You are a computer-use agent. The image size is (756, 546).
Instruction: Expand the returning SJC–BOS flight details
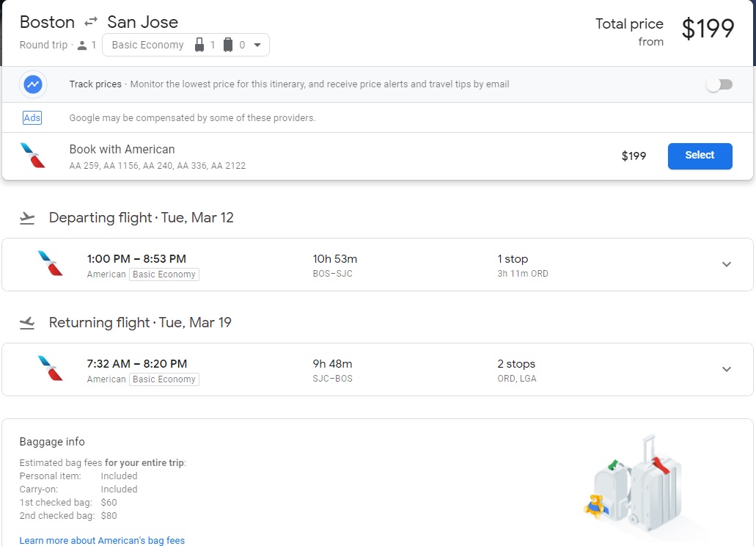pyautogui.click(x=726, y=369)
